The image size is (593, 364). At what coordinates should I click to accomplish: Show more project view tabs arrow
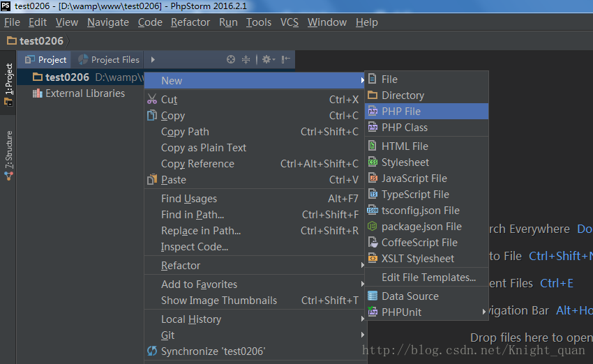pos(153,59)
